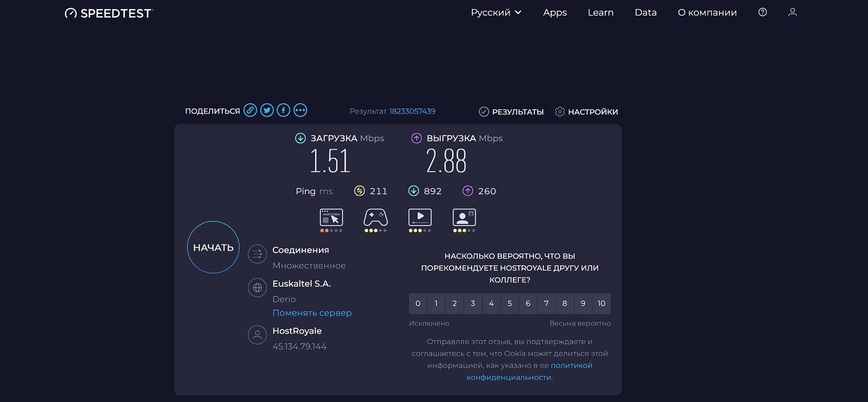The height and width of the screenshot is (402, 868).
Task: Click the Поменять сервер link
Action: click(312, 312)
